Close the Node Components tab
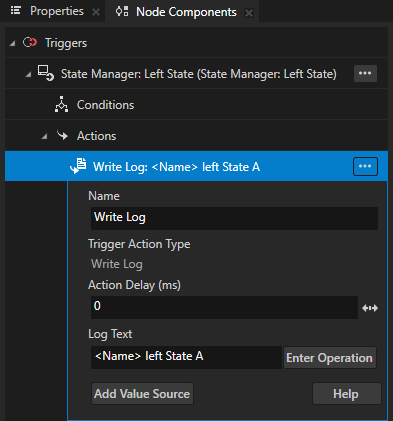The image size is (393, 421). pyautogui.click(x=249, y=13)
